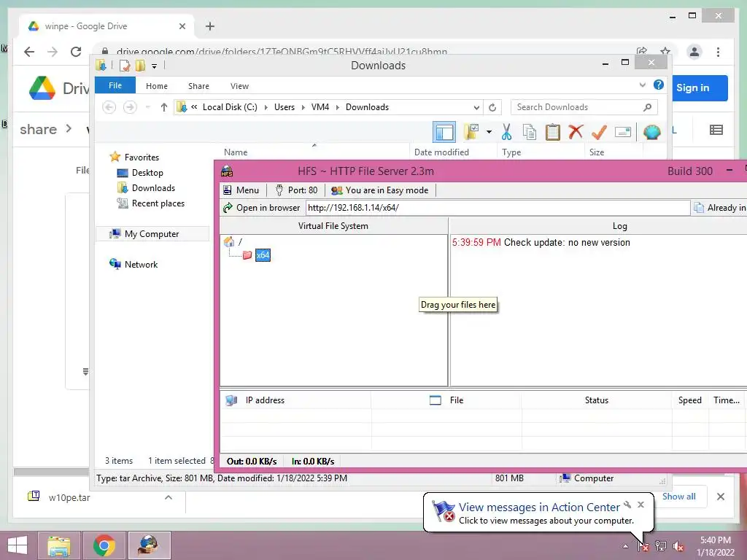
Task: Go up one folder level in Explorer
Action: click(x=164, y=107)
